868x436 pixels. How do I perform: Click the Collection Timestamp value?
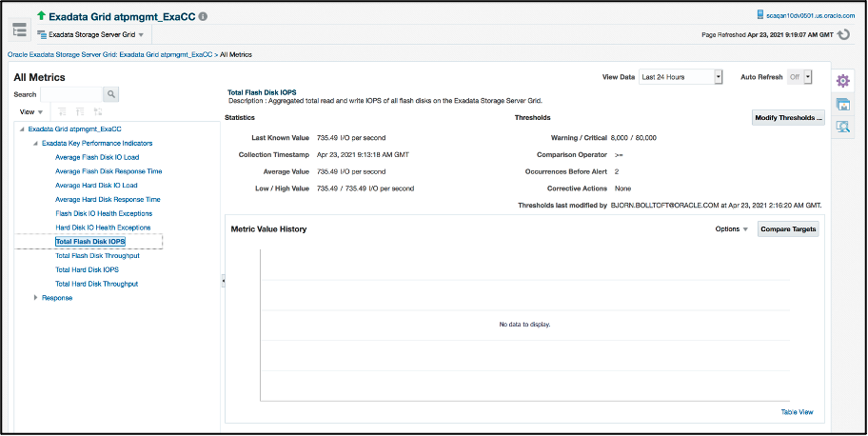pyautogui.click(x=364, y=154)
